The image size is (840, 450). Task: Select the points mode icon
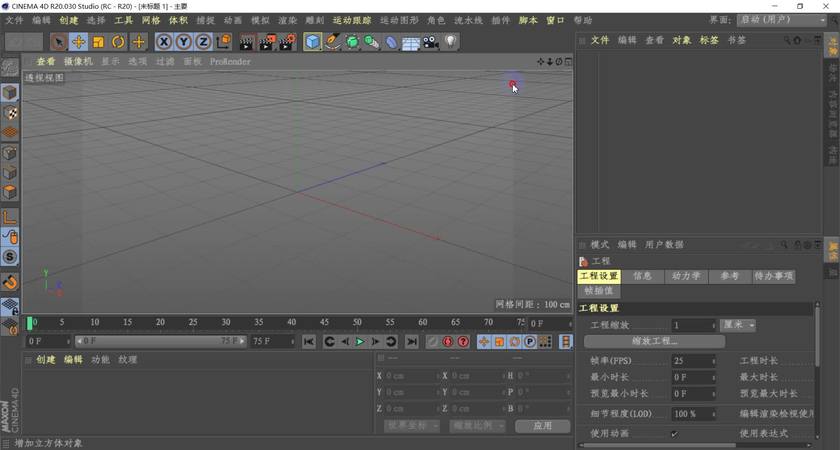pyautogui.click(x=10, y=153)
